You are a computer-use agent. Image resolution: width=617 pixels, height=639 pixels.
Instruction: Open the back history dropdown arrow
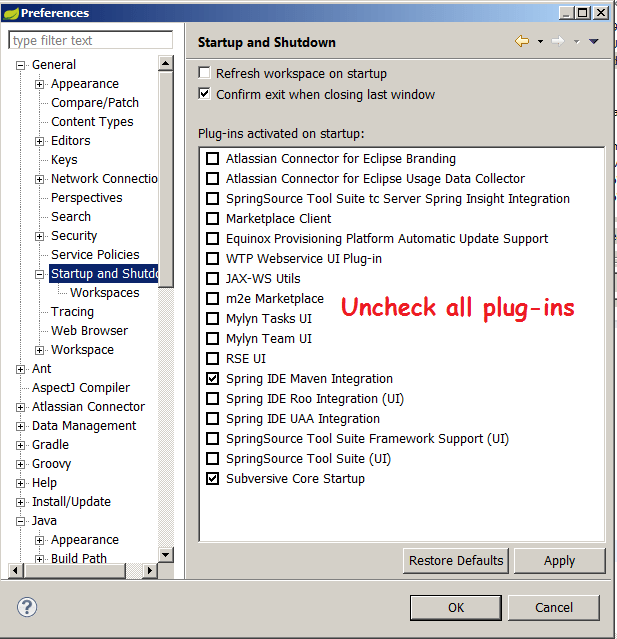540,42
